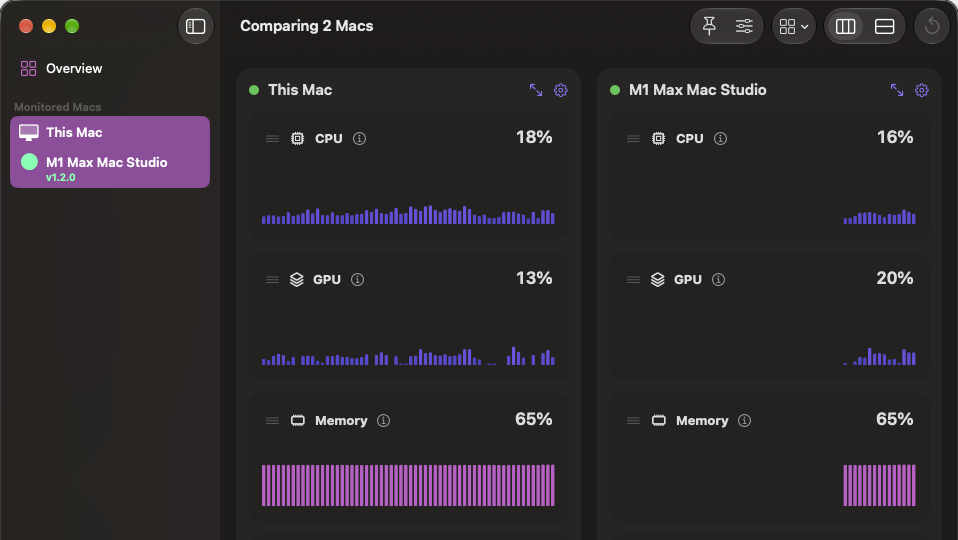This screenshot has width=958, height=540.
Task: Click the refresh arrow button
Action: click(932, 26)
